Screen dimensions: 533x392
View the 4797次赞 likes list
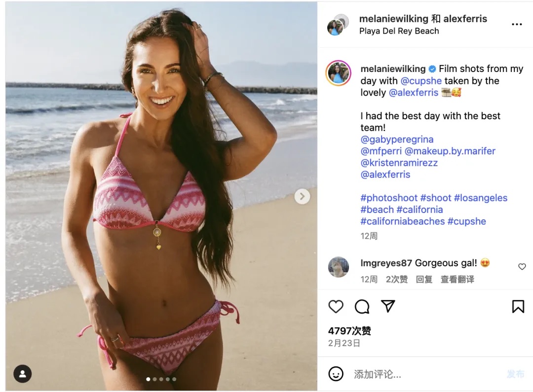(349, 330)
